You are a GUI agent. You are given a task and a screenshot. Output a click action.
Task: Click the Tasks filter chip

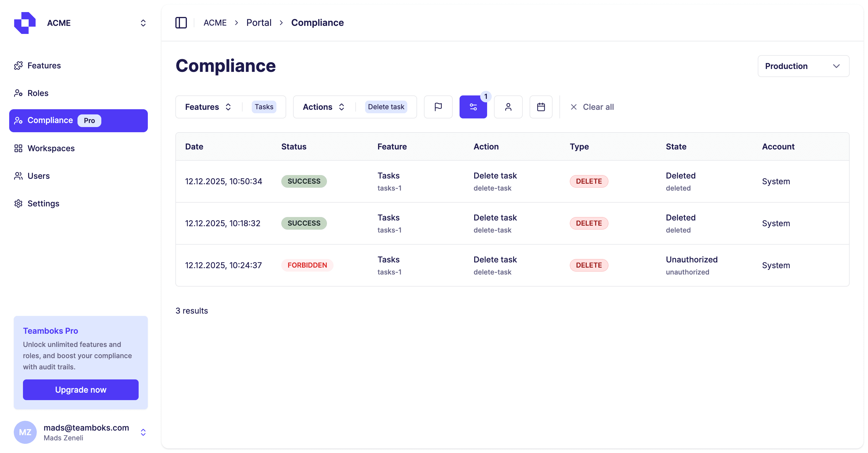263,107
